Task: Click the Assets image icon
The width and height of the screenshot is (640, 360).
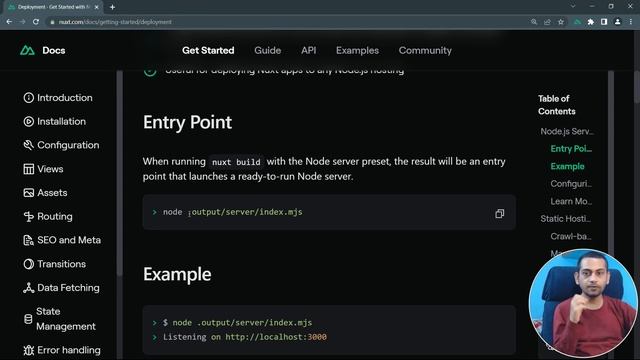Action: (29, 193)
